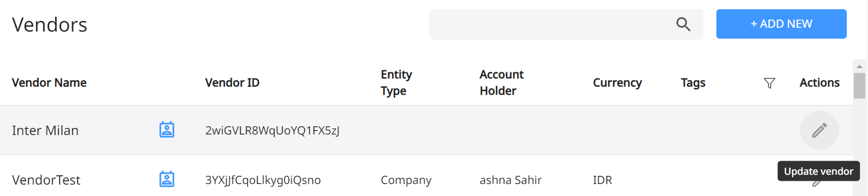The height and width of the screenshot is (196, 868).
Task: Click the ADD NEW vendor button
Action: [781, 24]
